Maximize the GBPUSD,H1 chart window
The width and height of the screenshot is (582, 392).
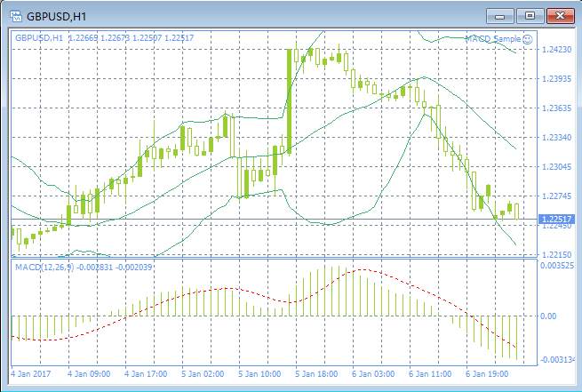pyautogui.click(x=530, y=16)
